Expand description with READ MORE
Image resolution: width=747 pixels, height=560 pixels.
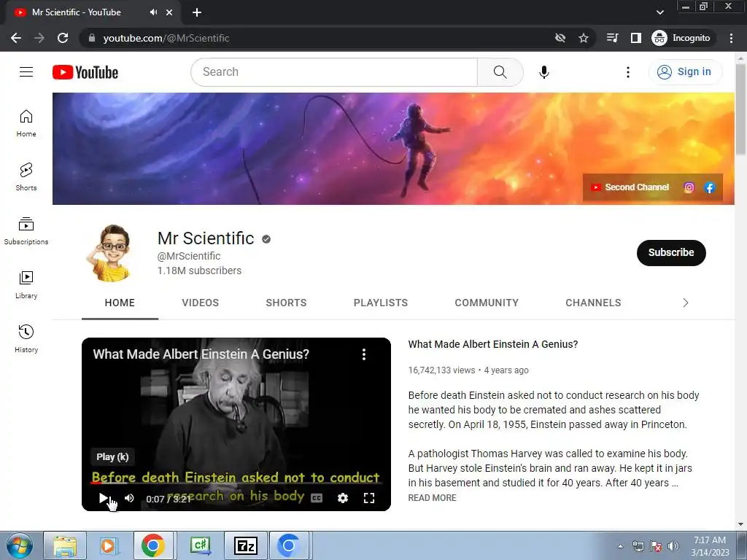point(432,497)
